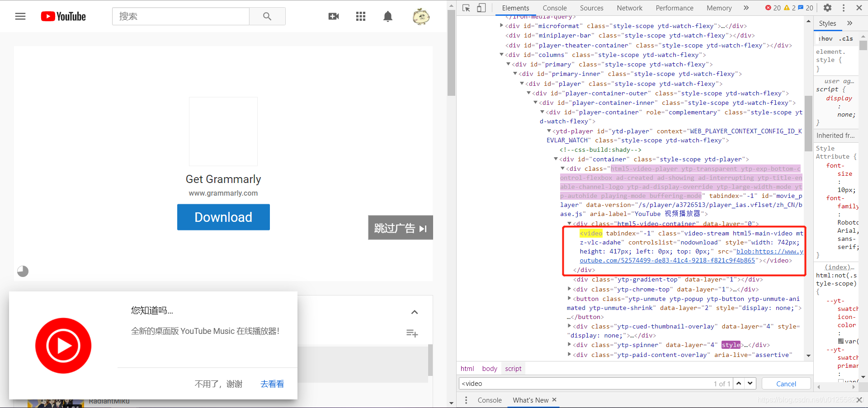This screenshot has width=868, height=408.
Task: Go to next search result arrow
Action: point(750,384)
